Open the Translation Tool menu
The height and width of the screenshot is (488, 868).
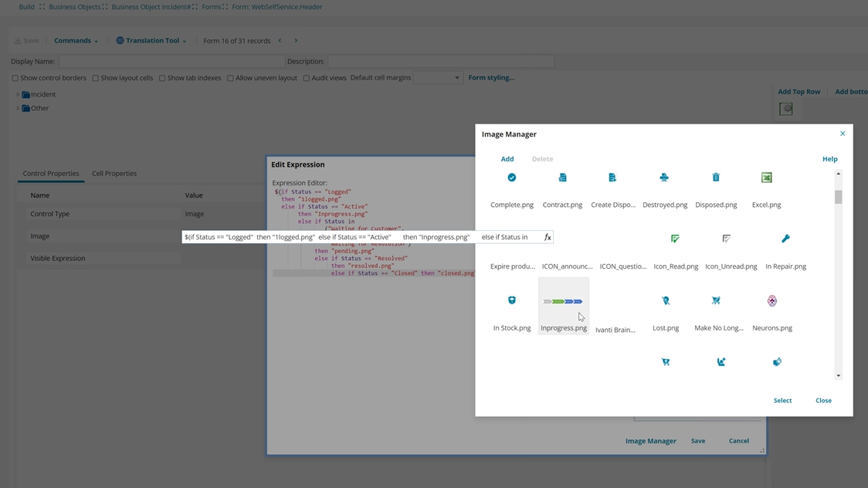coord(151,40)
